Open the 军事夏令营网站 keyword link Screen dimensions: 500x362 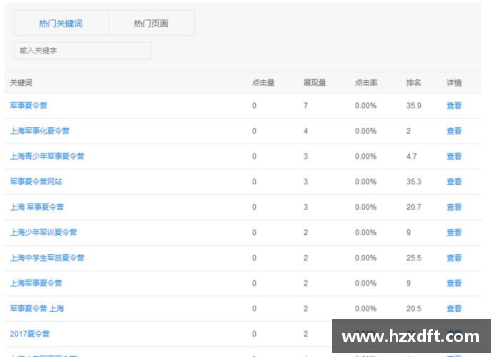point(36,182)
